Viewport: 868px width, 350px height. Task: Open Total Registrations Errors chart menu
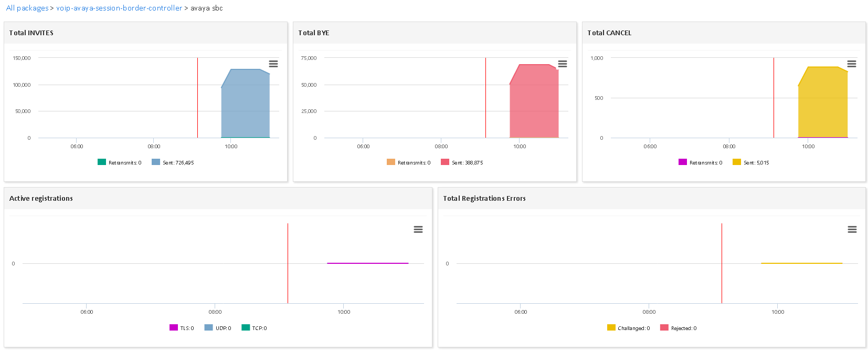(852, 229)
